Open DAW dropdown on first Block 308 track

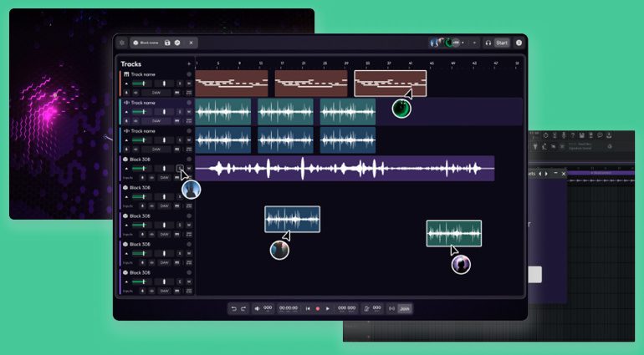pos(165,177)
